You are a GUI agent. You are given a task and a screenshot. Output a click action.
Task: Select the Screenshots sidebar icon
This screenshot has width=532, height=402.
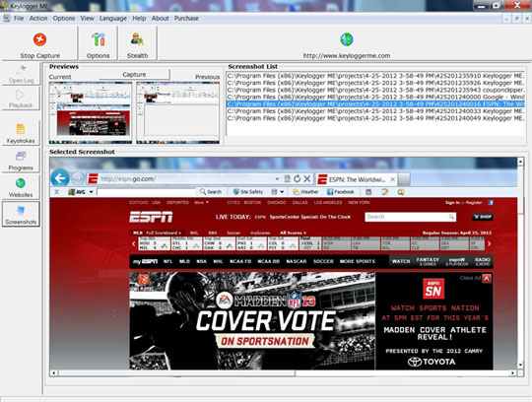coord(21,210)
